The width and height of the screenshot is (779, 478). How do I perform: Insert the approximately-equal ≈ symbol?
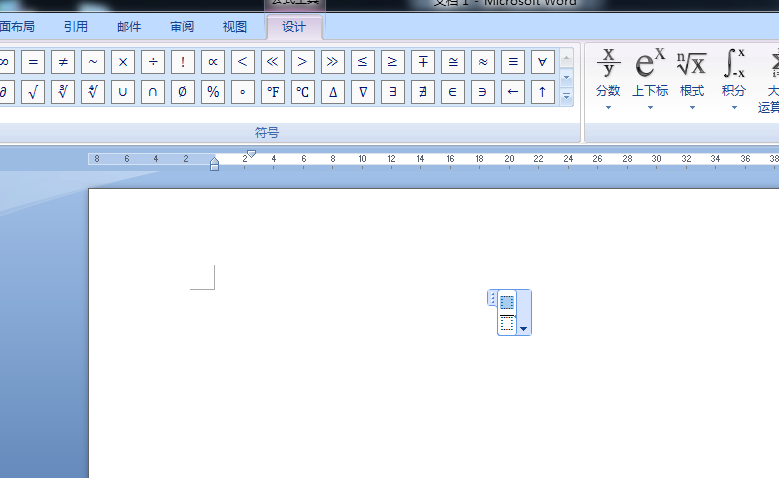click(x=483, y=62)
